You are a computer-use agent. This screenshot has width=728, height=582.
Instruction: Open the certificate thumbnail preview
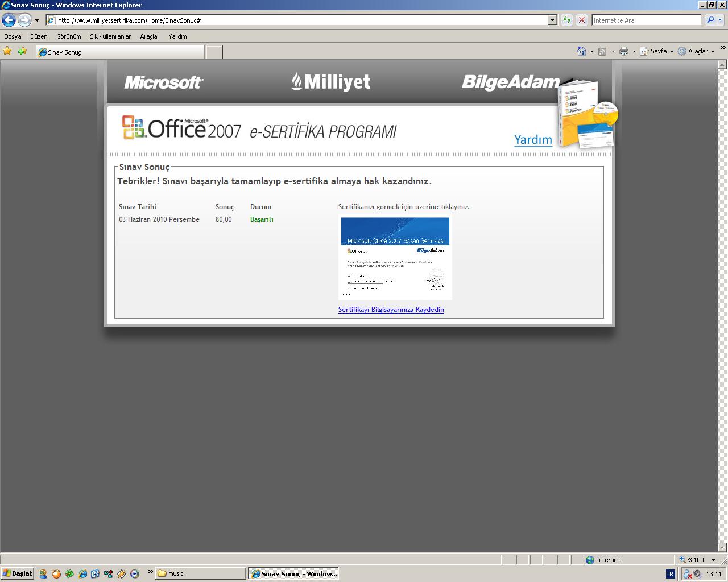395,258
